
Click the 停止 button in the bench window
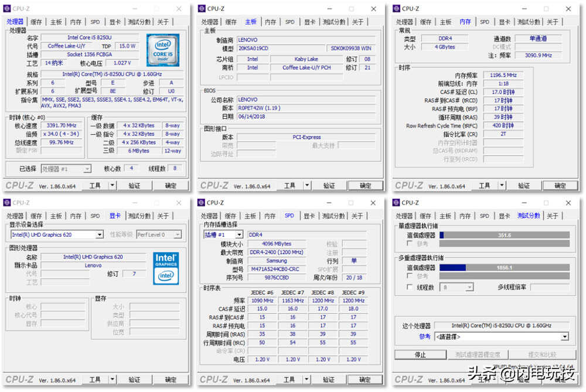pyautogui.click(x=420, y=354)
